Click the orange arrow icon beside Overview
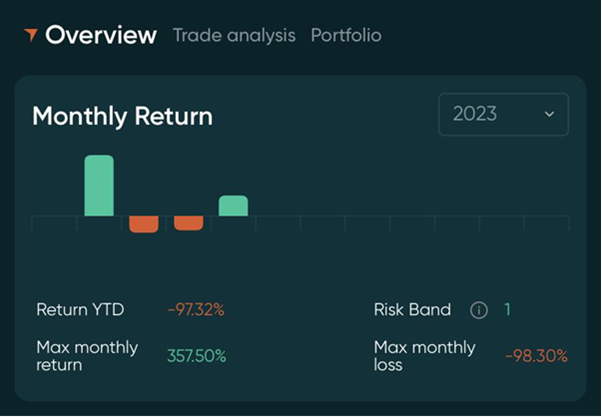 point(31,35)
